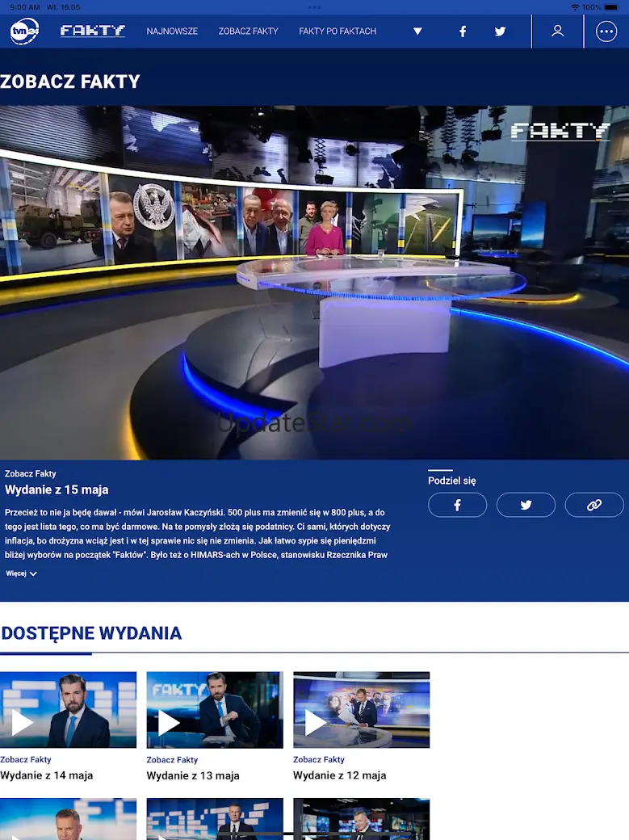This screenshot has height=840, width=629.
Task: Play the Wydanie z 13 maja video
Action: coord(169,722)
